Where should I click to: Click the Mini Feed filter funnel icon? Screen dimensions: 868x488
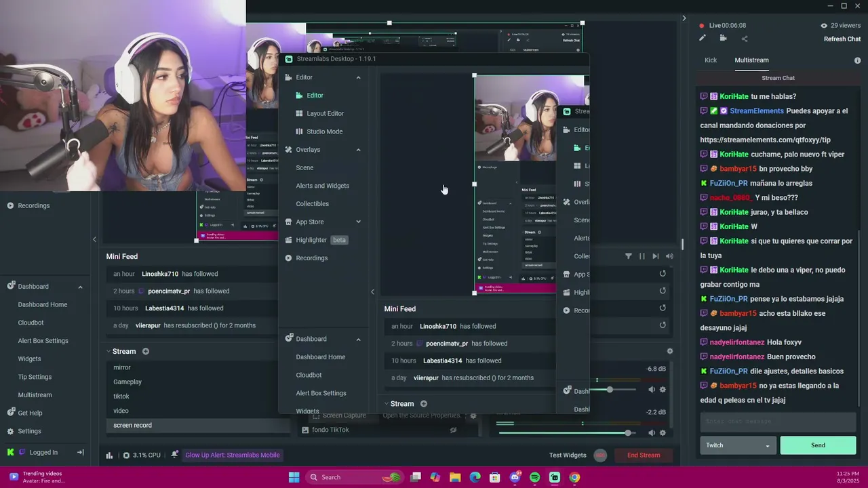pos(629,256)
